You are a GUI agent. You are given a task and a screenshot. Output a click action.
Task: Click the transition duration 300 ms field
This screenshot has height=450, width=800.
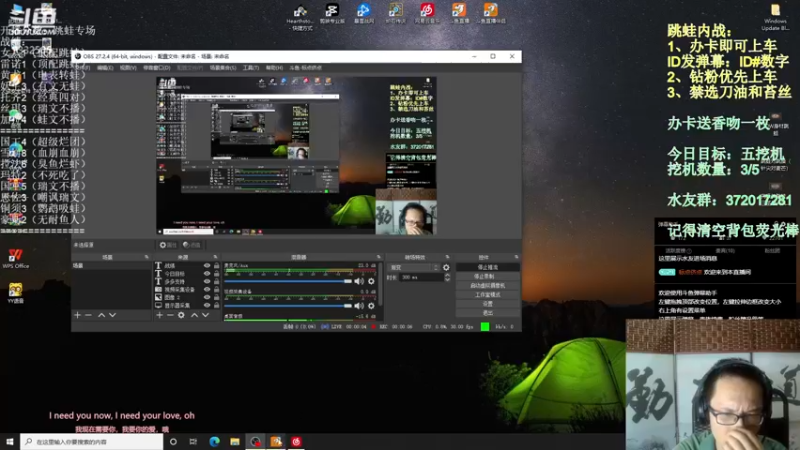coord(421,278)
